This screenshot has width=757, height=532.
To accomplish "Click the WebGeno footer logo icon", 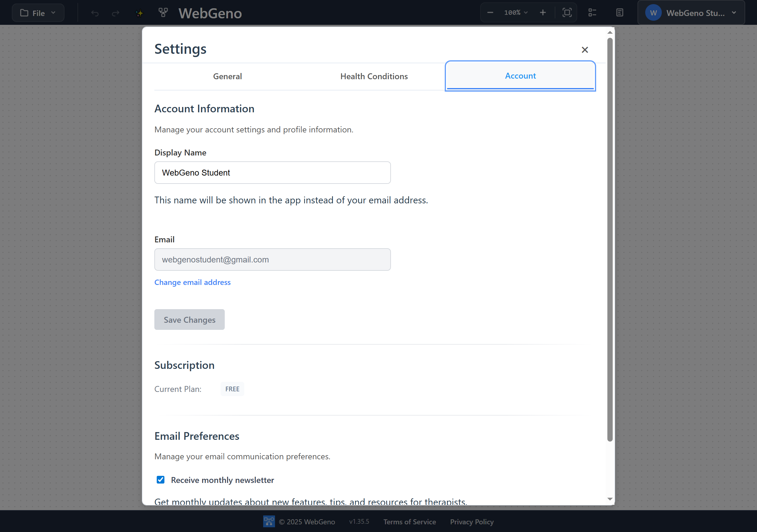I will click(x=269, y=521).
